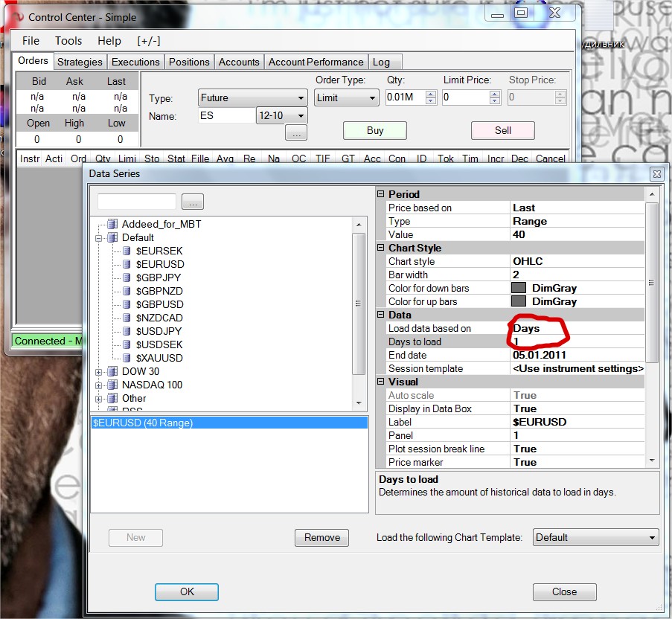Click the Color for up bars swatch
Viewport: 672px width, 619px height.
click(x=519, y=301)
